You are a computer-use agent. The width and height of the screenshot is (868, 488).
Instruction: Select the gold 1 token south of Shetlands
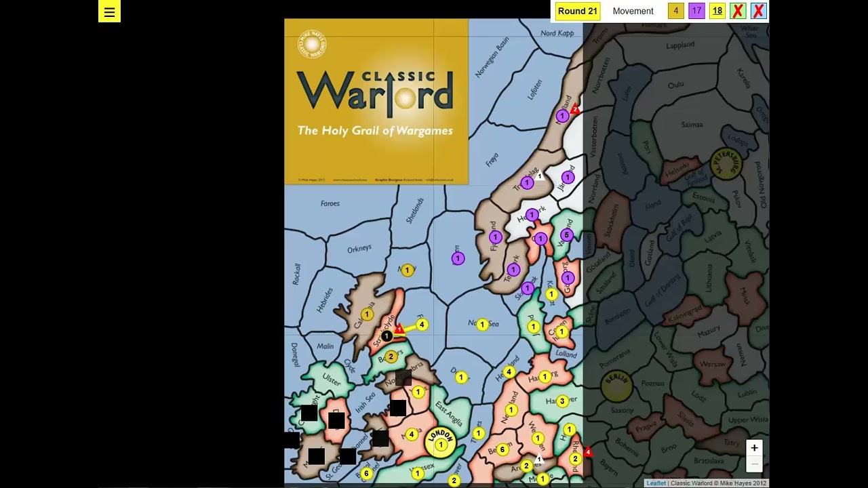[407, 270]
